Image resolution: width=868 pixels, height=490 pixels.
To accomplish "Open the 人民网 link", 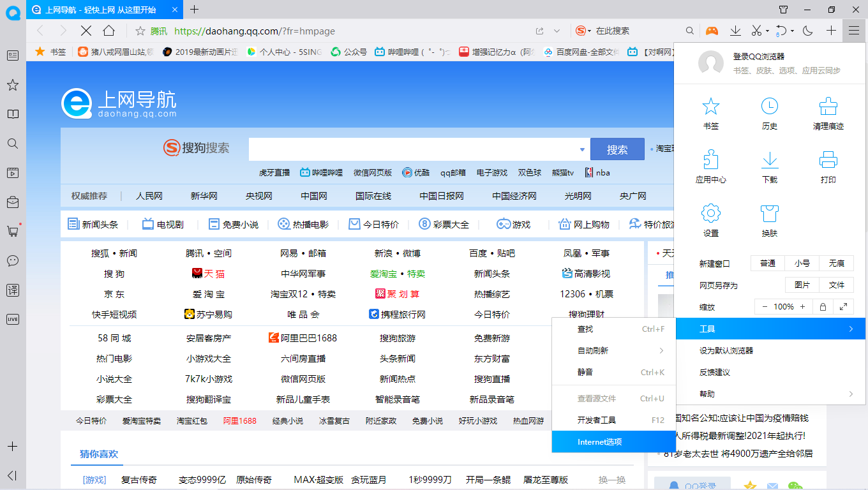I will [x=149, y=196].
